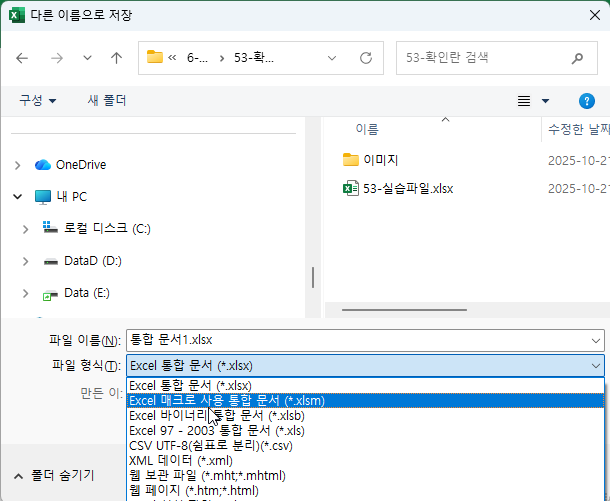The image size is (610, 501).
Task: Select the 53-실습파일.xlsx file
Action: click(x=398, y=189)
